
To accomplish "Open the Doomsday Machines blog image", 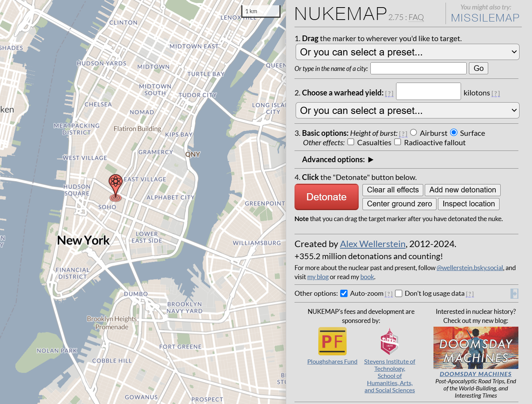I will 476,348.
